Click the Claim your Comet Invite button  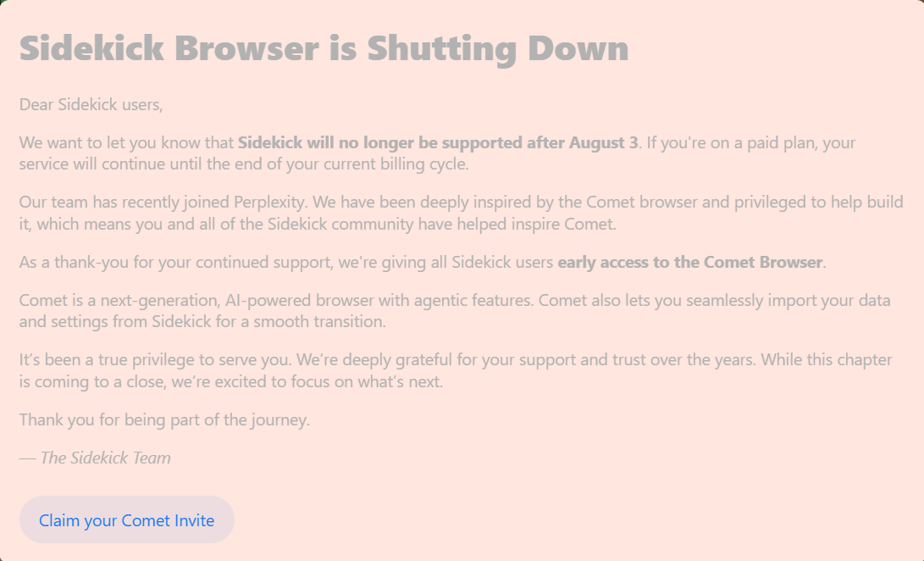(127, 519)
